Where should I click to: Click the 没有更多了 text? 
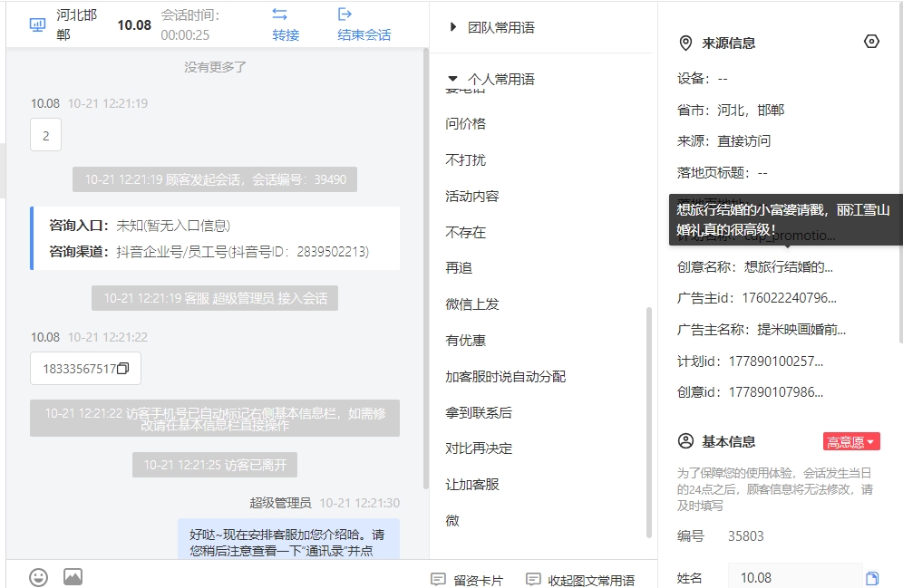click(215, 67)
